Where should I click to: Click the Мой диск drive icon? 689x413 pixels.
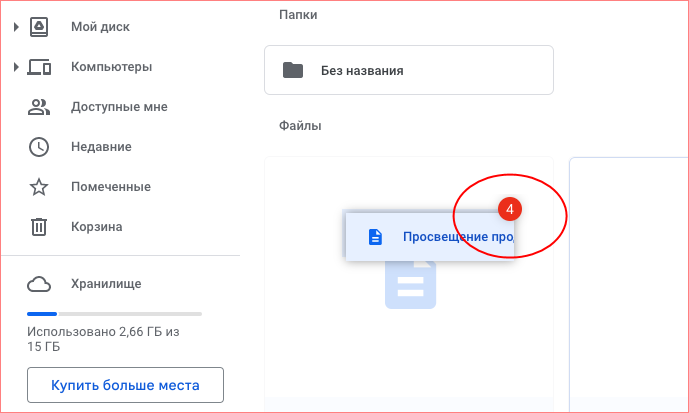39,27
